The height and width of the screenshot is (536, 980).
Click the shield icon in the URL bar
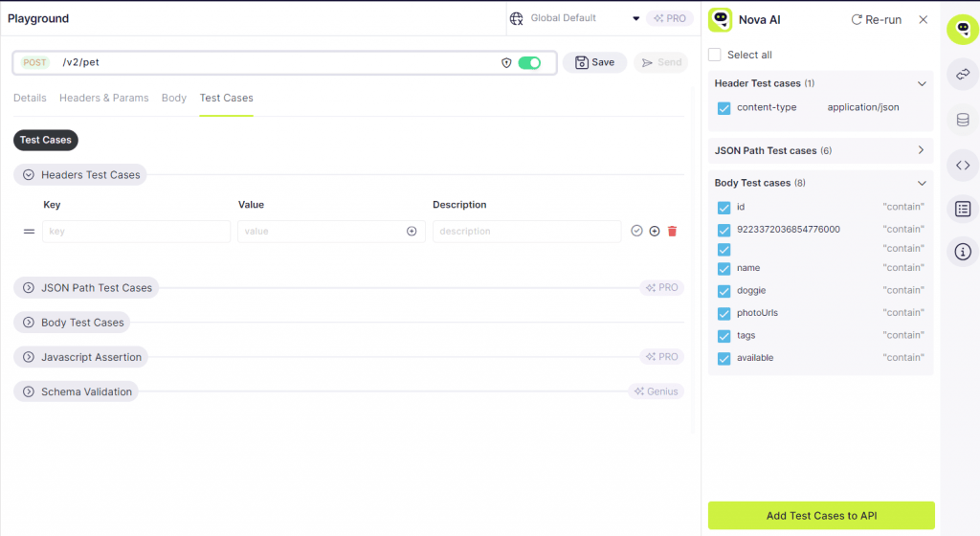pyautogui.click(x=506, y=63)
